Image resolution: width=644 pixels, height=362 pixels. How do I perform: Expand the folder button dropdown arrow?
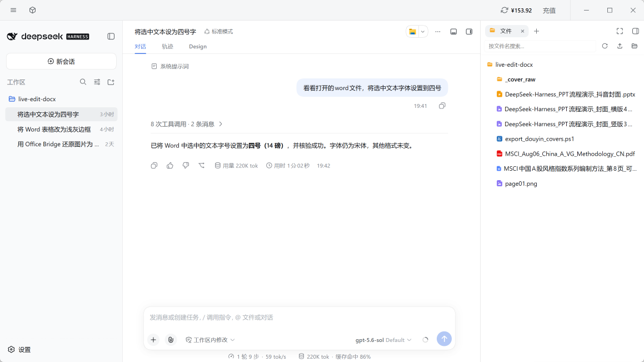point(423,32)
